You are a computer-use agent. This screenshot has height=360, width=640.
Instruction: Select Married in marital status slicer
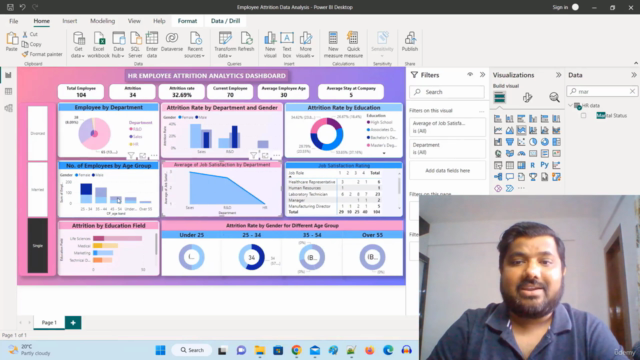coord(38,189)
